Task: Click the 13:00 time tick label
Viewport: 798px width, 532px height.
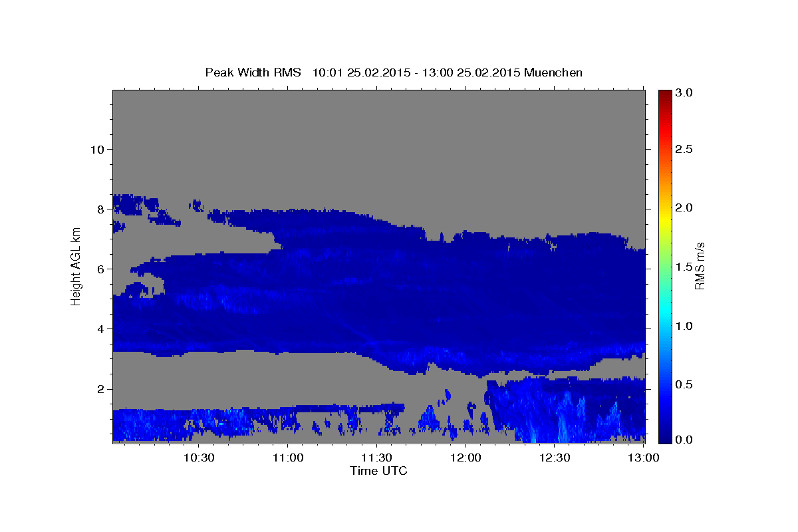Action: tap(644, 458)
